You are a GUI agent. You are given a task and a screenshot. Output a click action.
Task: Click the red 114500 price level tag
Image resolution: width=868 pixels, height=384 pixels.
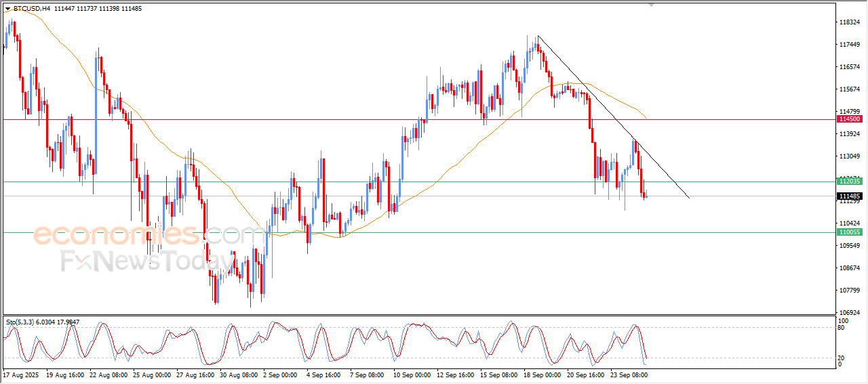[850, 119]
